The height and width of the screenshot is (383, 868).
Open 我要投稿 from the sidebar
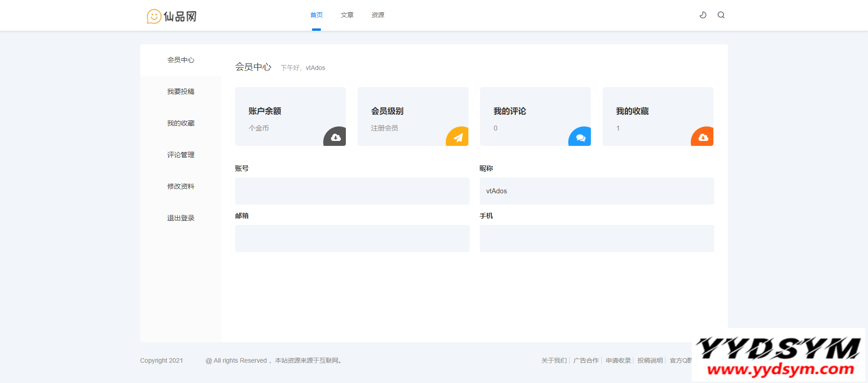pyautogui.click(x=181, y=92)
